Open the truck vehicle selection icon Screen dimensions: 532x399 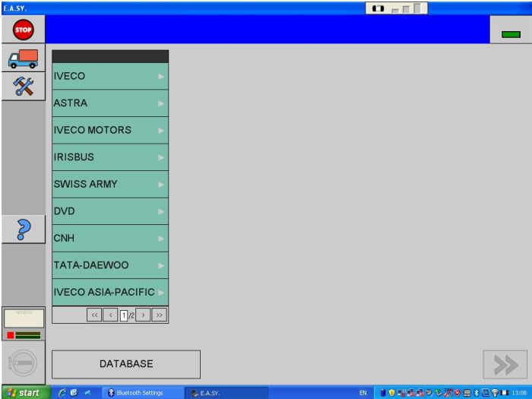[x=23, y=59]
